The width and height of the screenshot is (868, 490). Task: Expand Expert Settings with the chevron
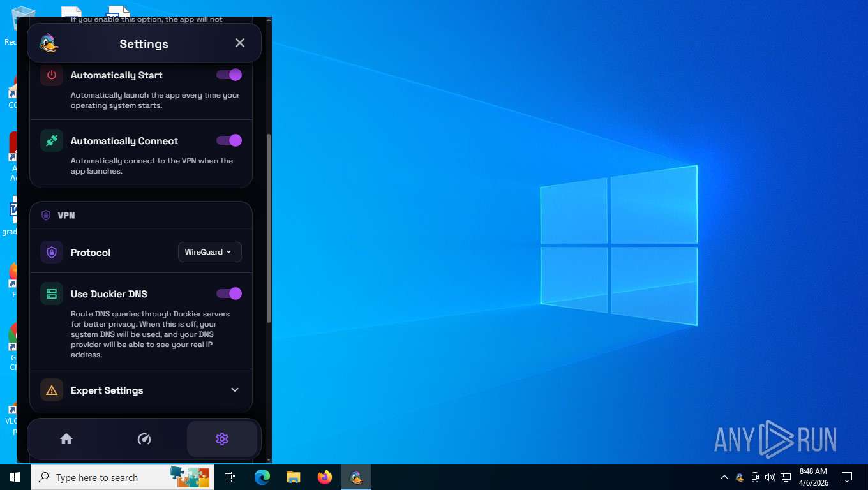235,390
